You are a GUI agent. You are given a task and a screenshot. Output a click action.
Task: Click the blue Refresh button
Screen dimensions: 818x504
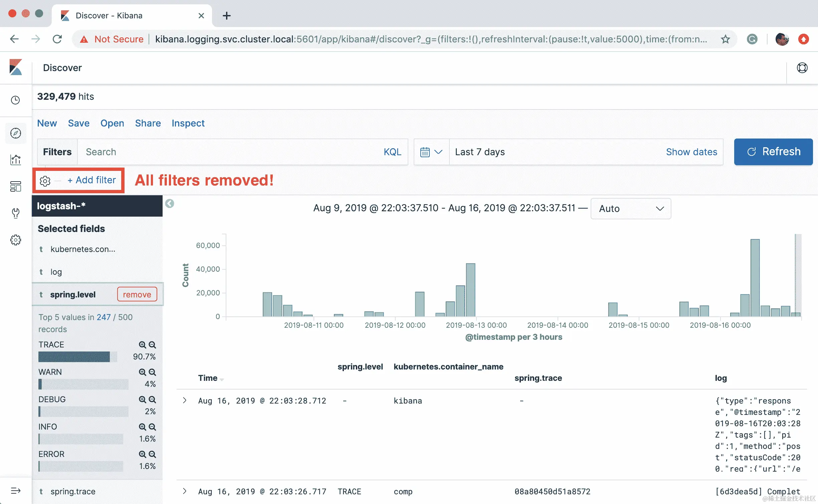pyautogui.click(x=773, y=152)
